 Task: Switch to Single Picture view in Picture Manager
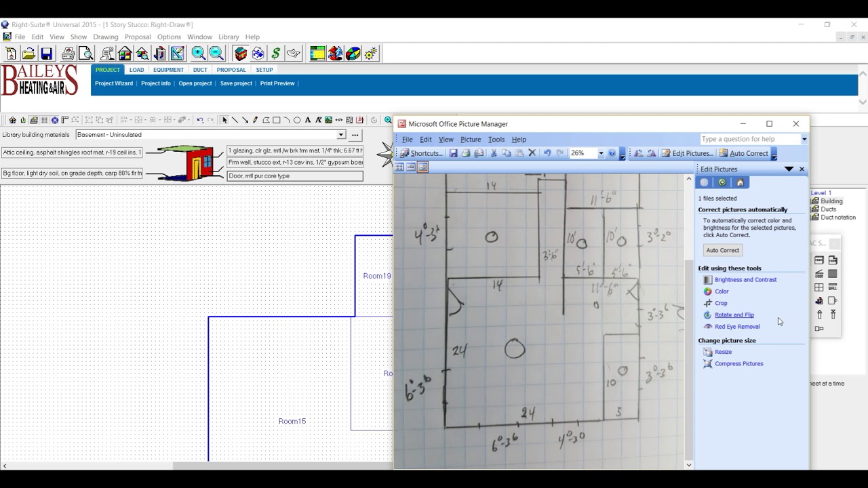[x=422, y=167]
